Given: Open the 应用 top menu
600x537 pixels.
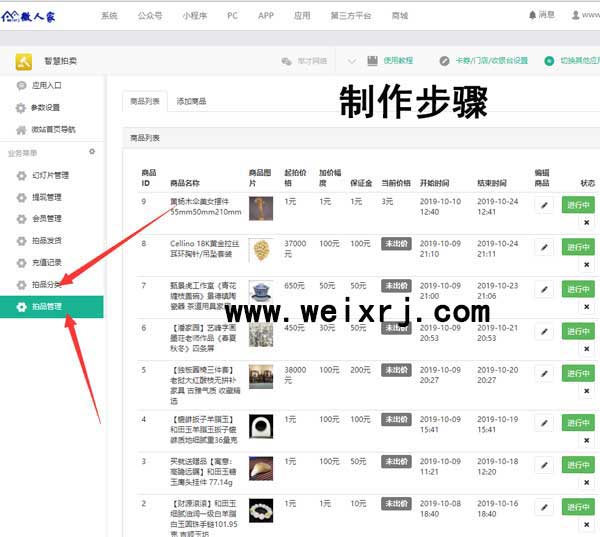Looking at the screenshot, I should click(302, 16).
